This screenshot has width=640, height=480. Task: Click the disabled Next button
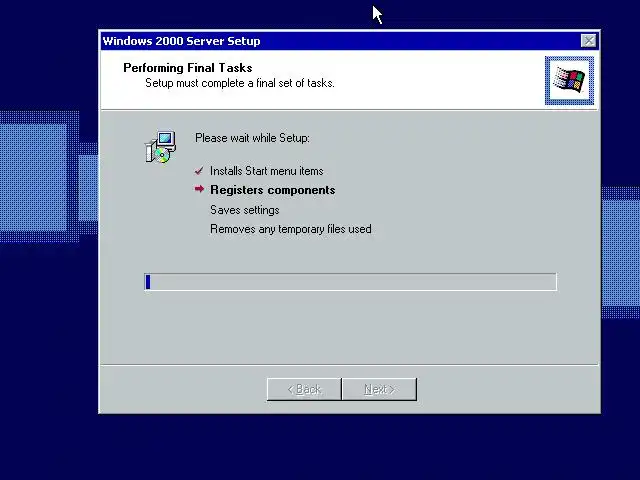tap(380, 389)
